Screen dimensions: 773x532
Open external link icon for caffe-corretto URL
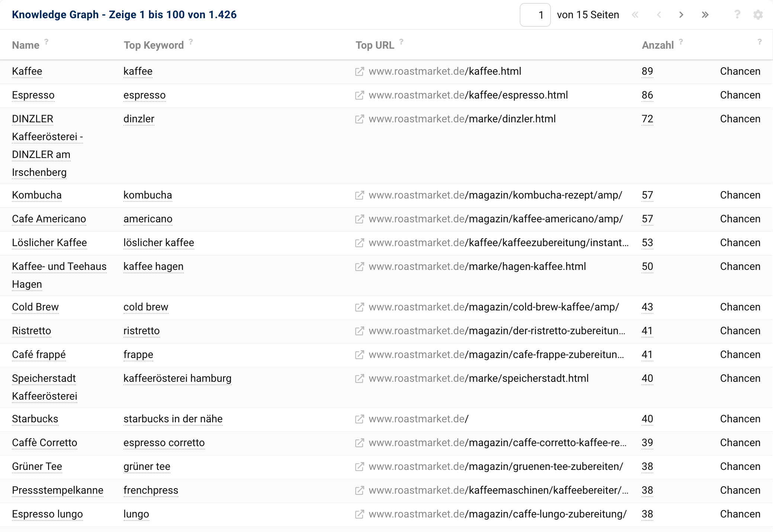[359, 443]
